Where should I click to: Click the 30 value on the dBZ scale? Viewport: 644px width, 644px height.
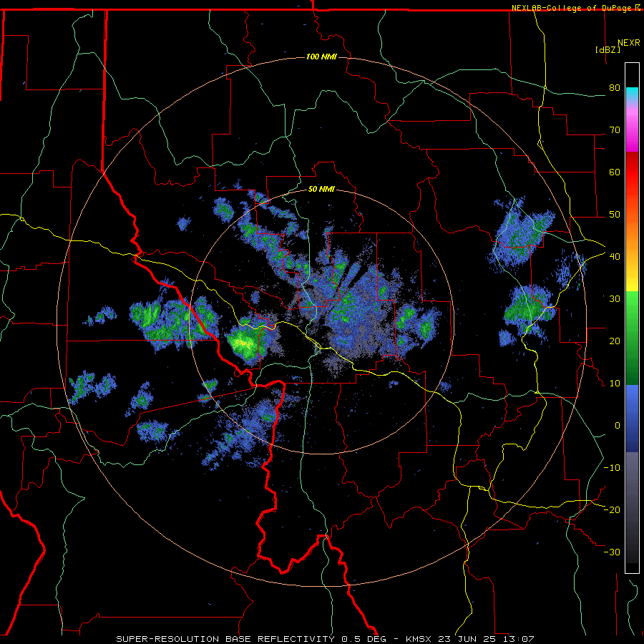tap(615, 298)
